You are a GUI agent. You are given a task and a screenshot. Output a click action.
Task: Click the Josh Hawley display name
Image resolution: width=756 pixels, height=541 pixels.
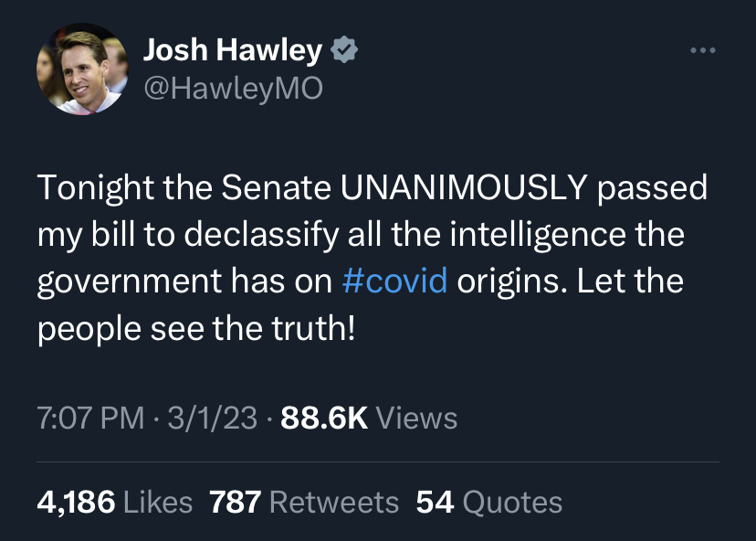232,52
